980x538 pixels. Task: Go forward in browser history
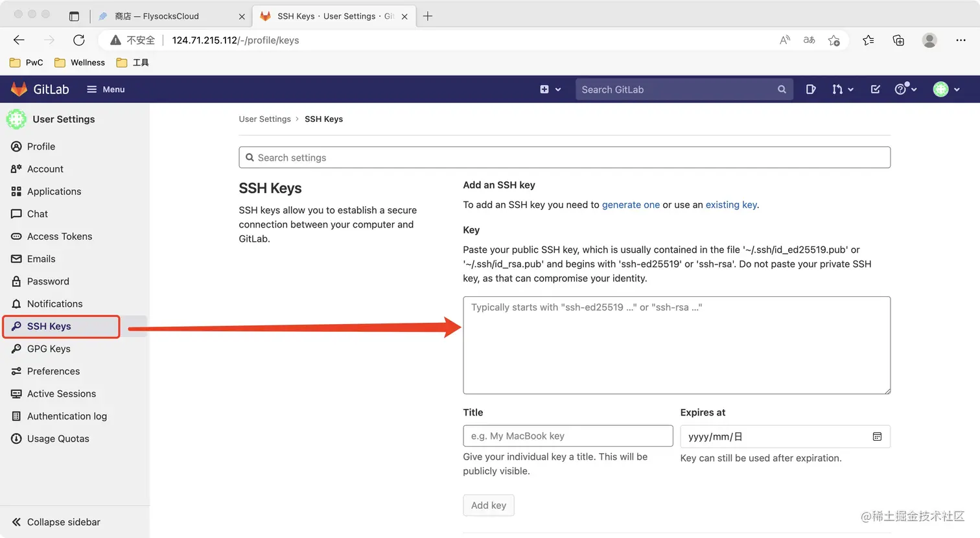click(49, 40)
